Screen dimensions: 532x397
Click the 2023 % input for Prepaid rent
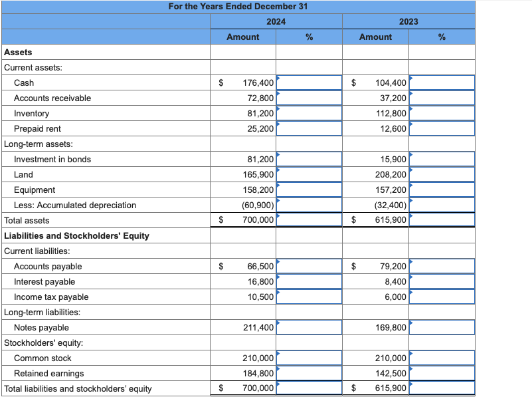(442, 128)
